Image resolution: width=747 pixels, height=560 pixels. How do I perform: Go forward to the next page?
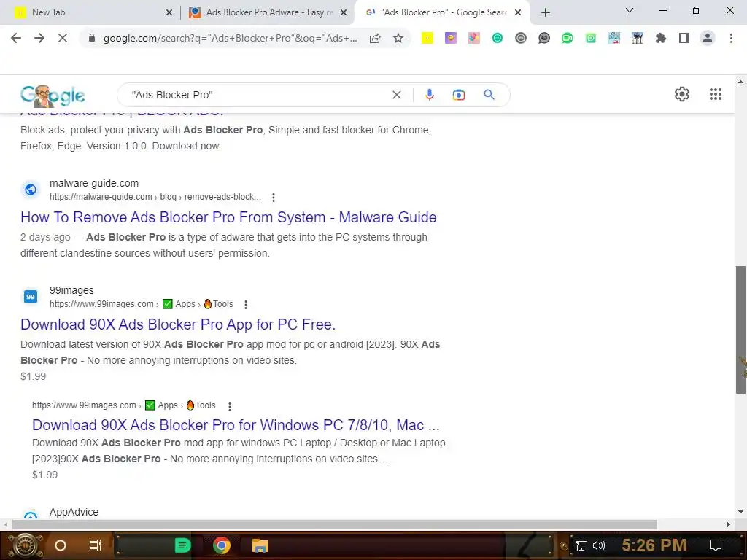click(39, 38)
